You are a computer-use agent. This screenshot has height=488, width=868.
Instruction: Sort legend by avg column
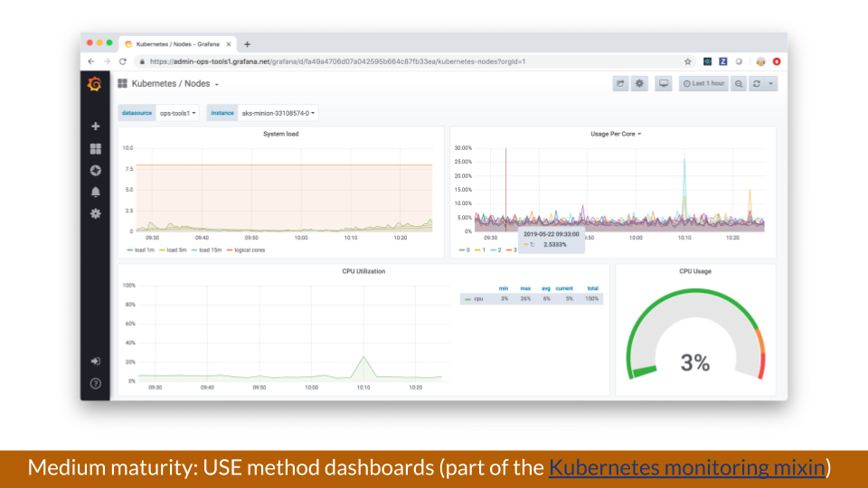pos(546,288)
